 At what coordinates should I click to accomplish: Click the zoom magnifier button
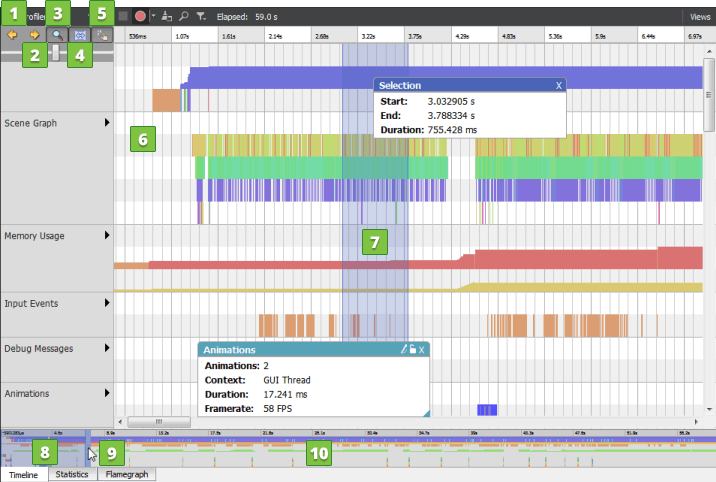[57, 34]
